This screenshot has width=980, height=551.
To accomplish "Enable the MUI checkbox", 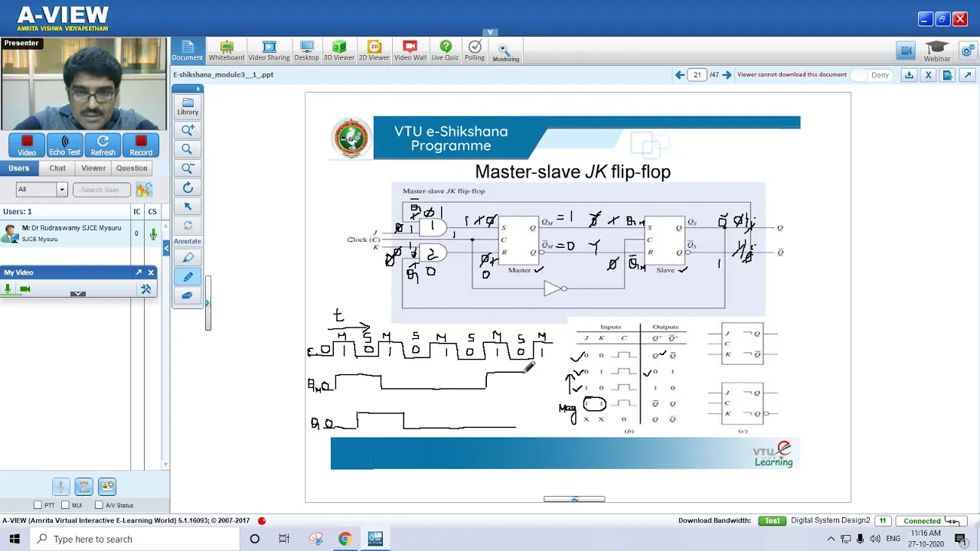I will 66,505.
